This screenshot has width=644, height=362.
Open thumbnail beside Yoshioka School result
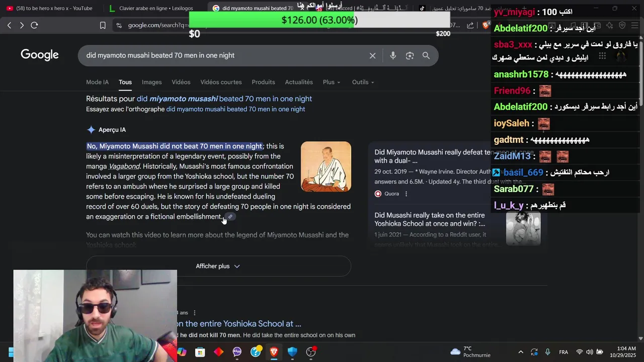click(523, 229)
